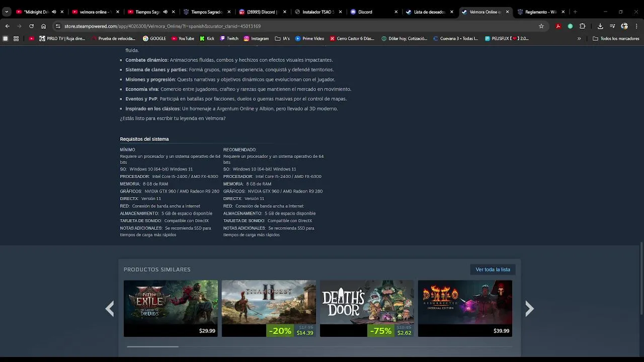View site information icon in address bar
The height and width of the screenshot is (362, 644).
pyautogui.click(x=58, y=26)
